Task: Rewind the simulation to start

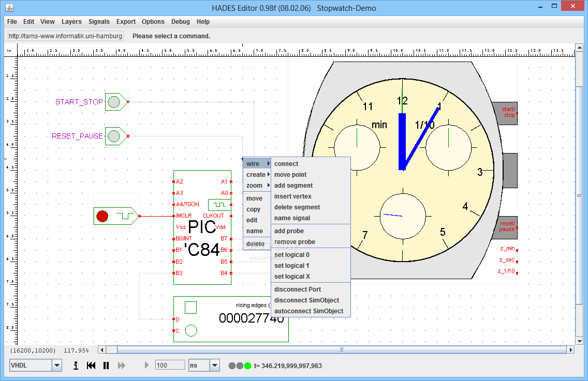Action: click(x=91, y=365)
